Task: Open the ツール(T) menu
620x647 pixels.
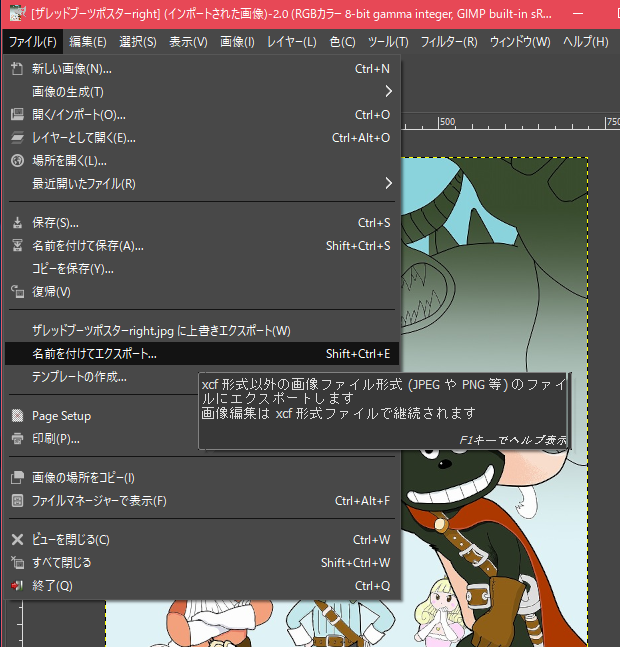Action: pyautogui.click(x=388, y=42)
